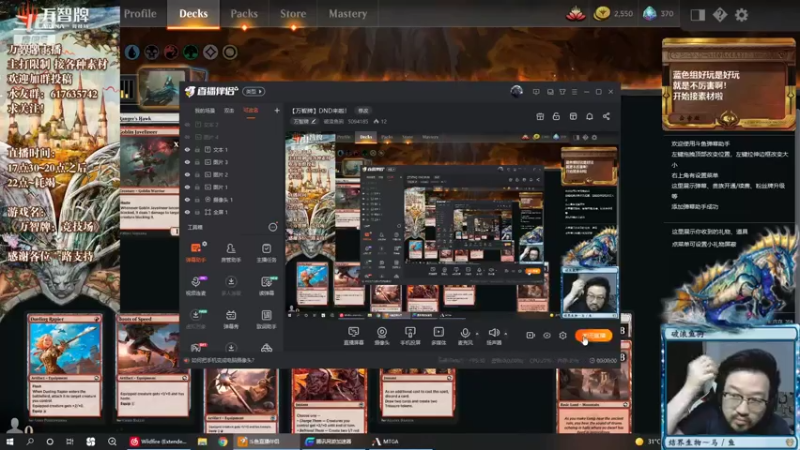
Task: Add a Camera (摄像头) source
Action: click(382, 336)
